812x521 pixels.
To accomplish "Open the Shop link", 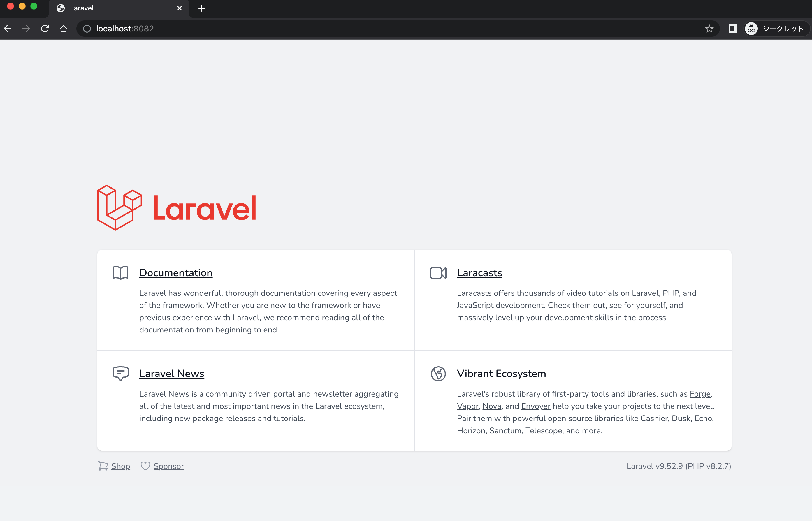I will pyautogui.click(x=121, y=466).
